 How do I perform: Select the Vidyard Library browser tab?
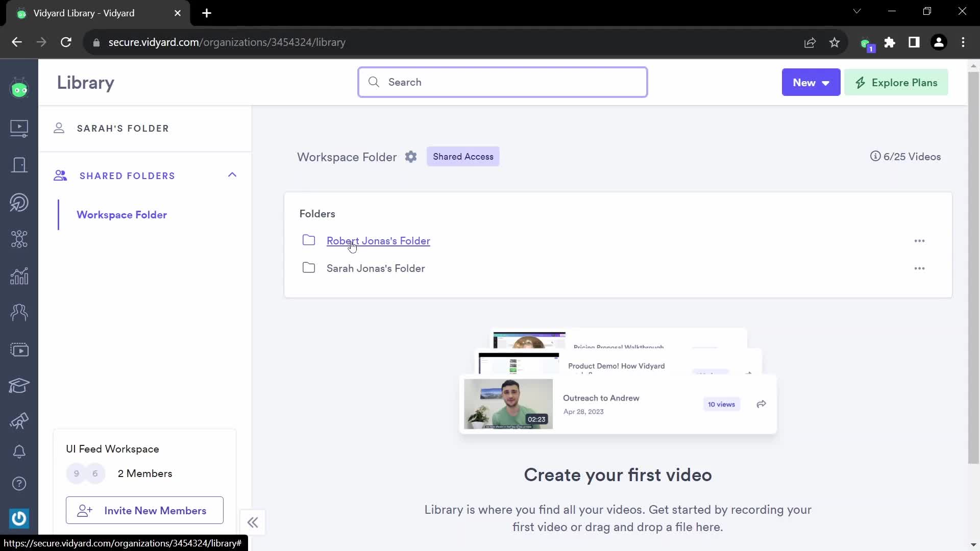click(97, 13)
